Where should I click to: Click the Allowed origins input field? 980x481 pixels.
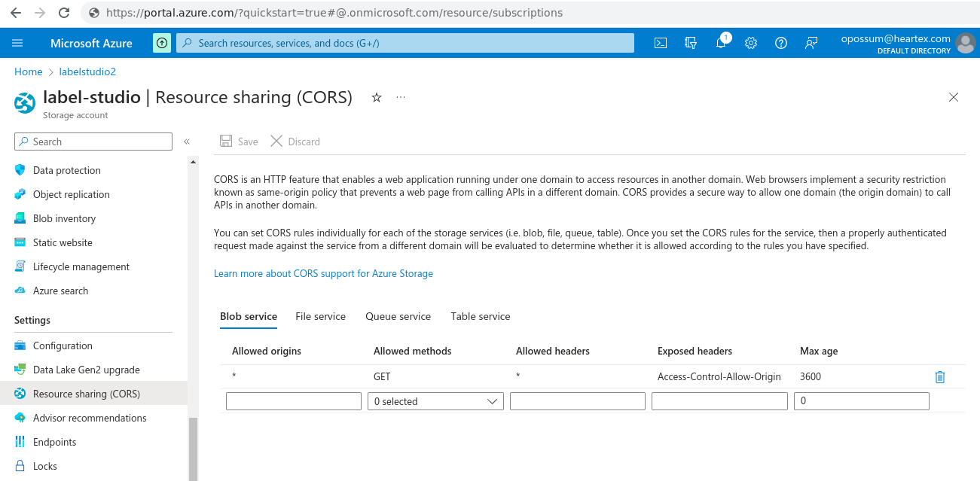(x=294, y=402)
